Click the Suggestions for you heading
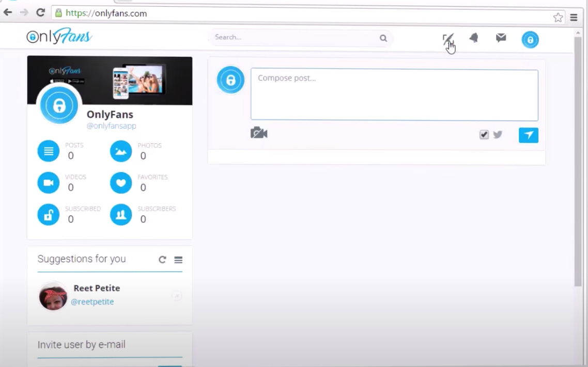Image resolution: width=588 pixels, height=367 pixels. click(x=82, y=259)
